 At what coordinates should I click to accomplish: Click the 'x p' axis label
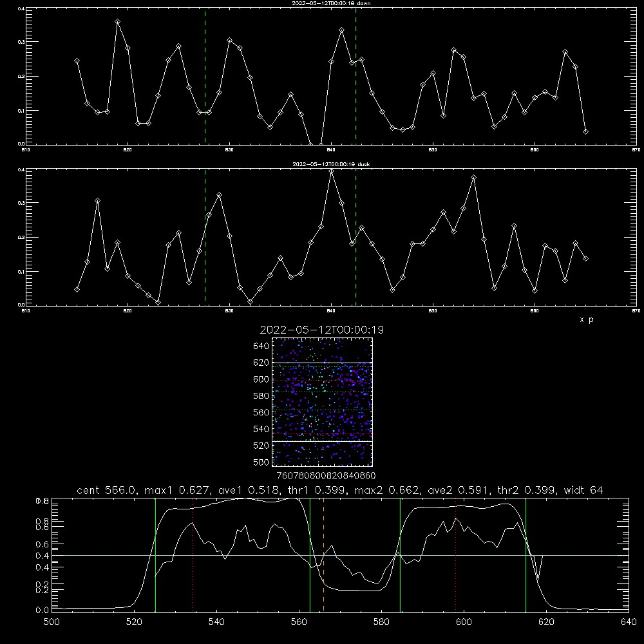pyautogui.click(x=587, y=319)
